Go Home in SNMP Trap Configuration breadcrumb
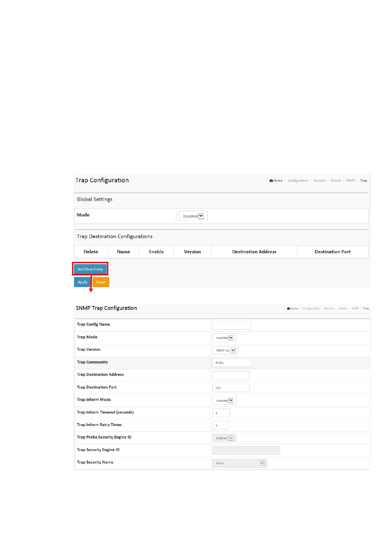The image size is (392, 554). point(293,309)
